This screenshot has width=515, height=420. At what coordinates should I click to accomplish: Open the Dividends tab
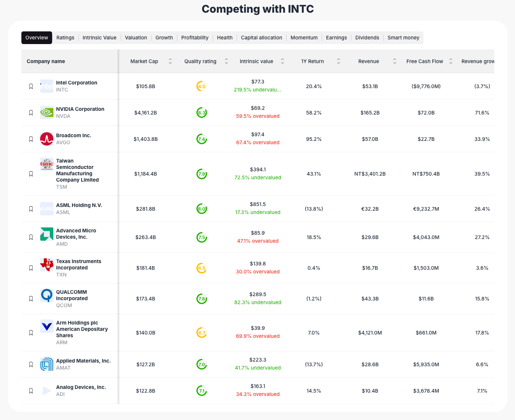pos(367,38)
